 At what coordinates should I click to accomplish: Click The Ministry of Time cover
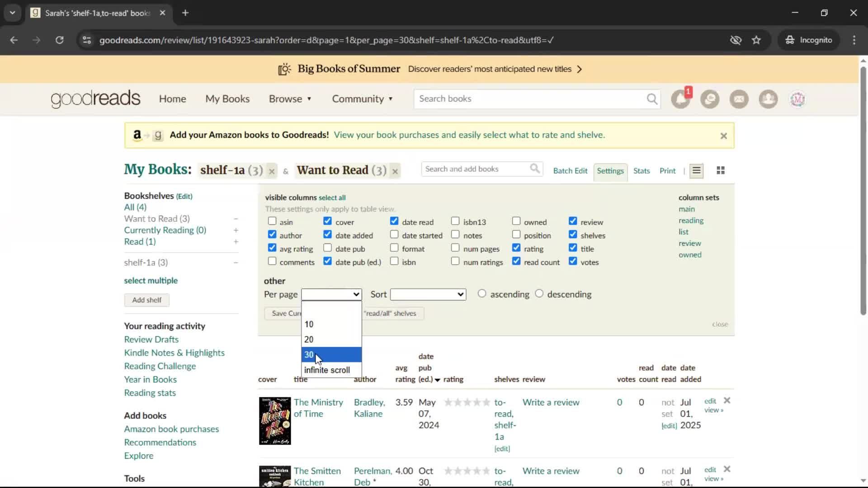(275, 421)
